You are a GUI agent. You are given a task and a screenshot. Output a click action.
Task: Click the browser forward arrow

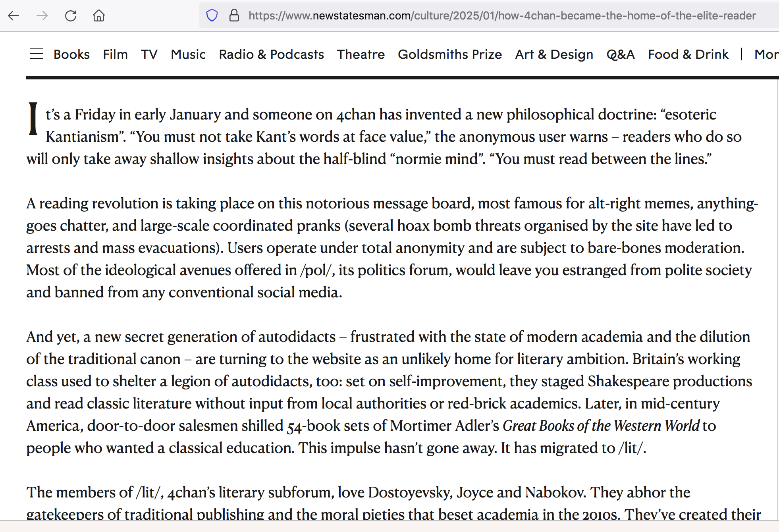pos(42,16)
